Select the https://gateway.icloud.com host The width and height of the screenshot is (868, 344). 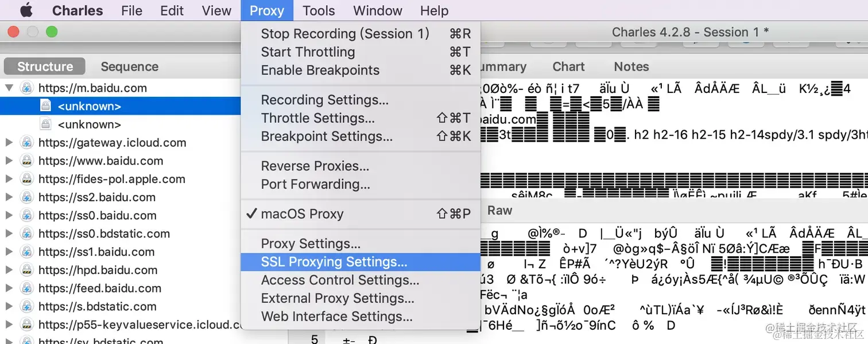tap(112, 143)
